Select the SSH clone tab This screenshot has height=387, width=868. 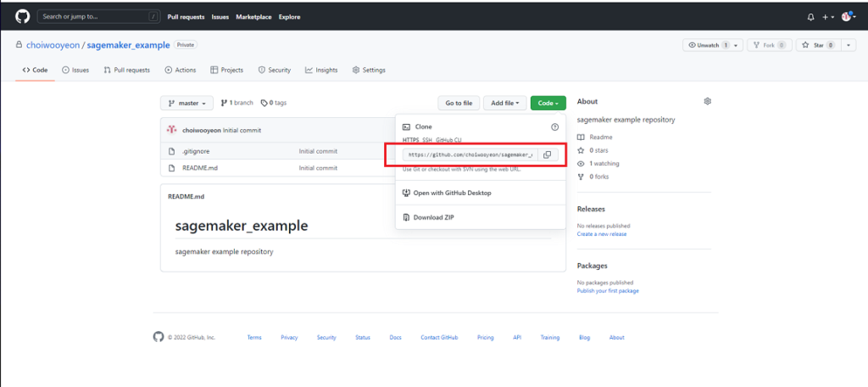click(x=427, y=141)
